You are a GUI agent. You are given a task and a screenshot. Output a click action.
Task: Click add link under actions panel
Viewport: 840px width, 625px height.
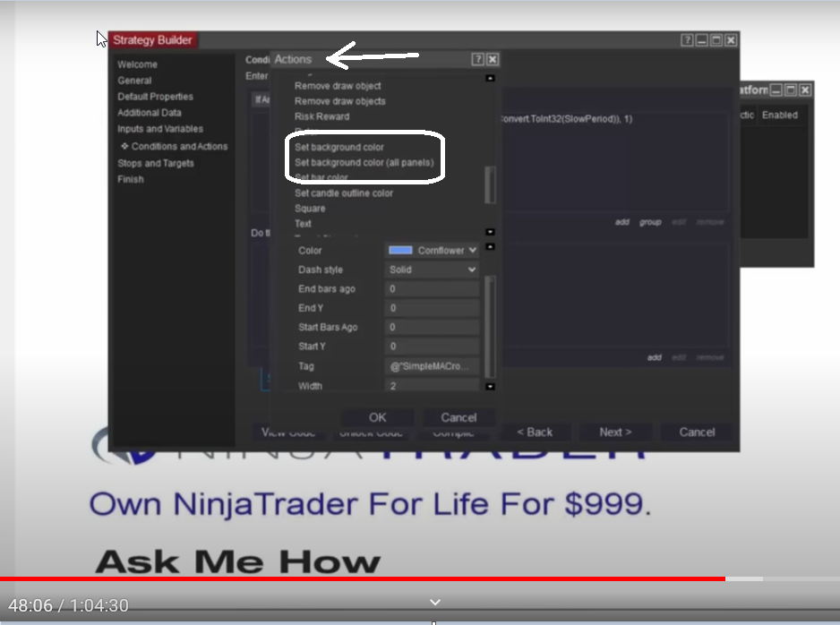tap(654, 357)
